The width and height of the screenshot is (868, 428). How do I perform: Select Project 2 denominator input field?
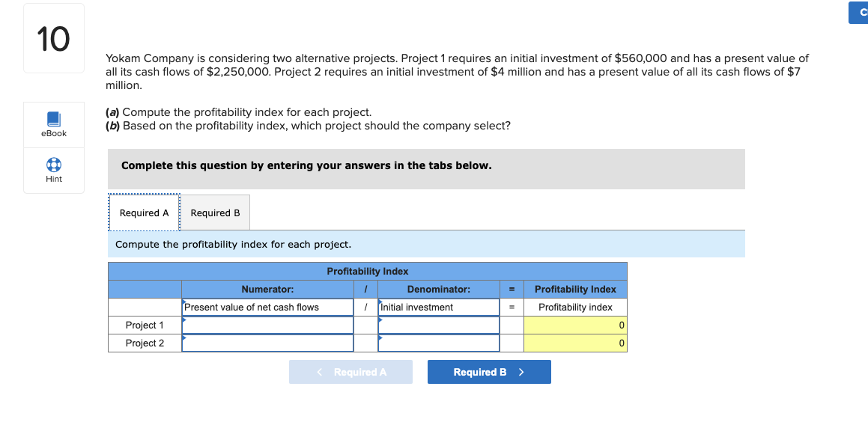pyautogui.click(x=438, y=343)
